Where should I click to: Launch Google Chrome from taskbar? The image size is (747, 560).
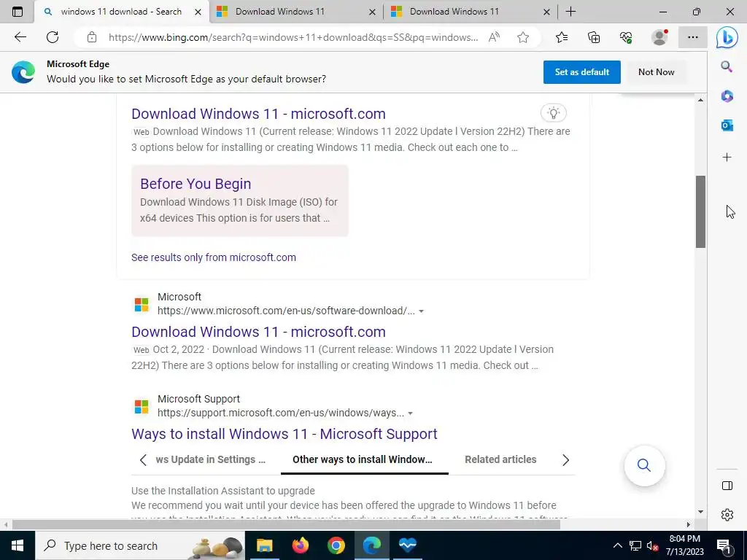(336, 545)
